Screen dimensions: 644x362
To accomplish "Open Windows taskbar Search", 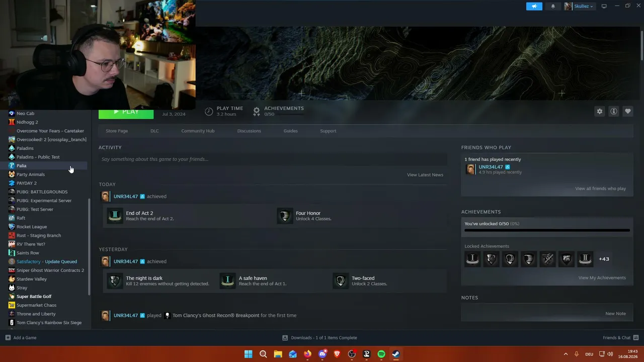I will click(263, 354).
